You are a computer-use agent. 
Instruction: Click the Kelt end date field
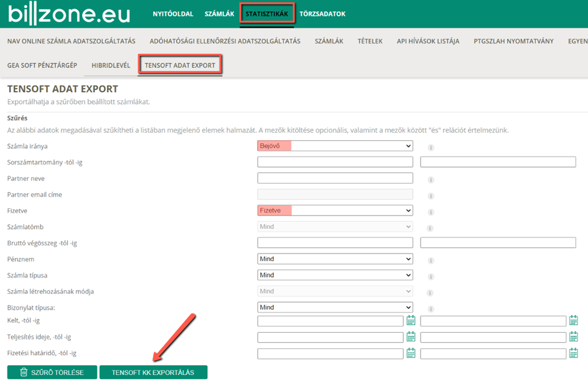[x=493, y=321]
